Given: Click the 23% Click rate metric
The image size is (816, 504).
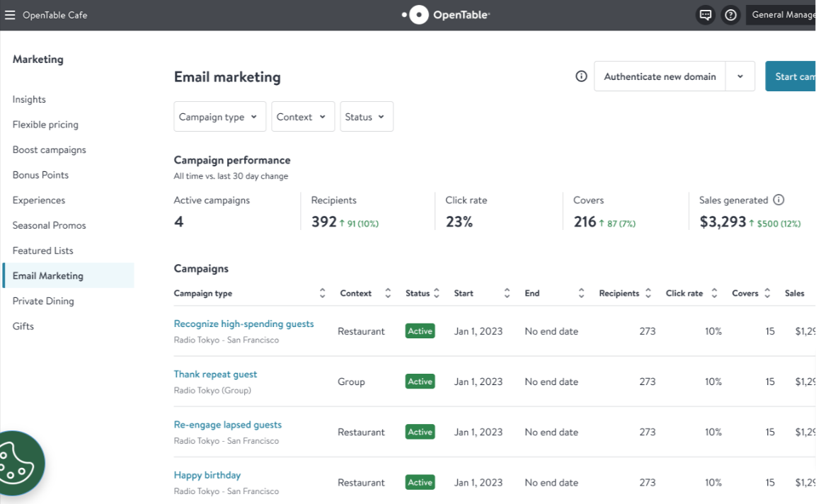Looking at the screenshot, I should [459, 222].
